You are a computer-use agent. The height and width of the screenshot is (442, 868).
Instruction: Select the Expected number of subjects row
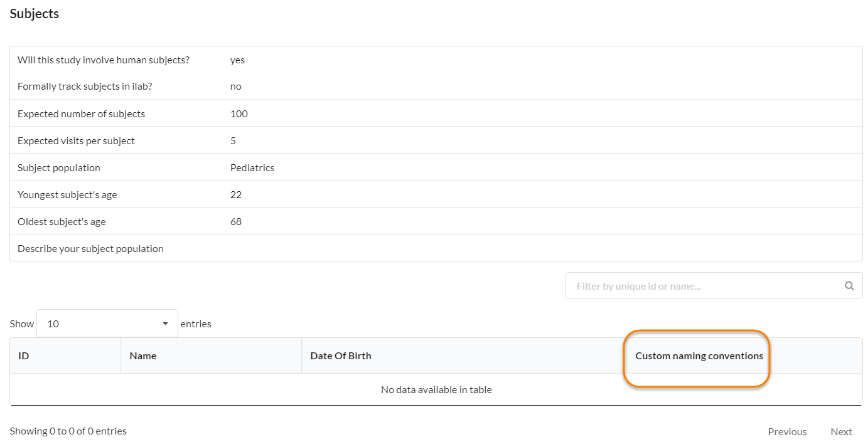point(82,113)
